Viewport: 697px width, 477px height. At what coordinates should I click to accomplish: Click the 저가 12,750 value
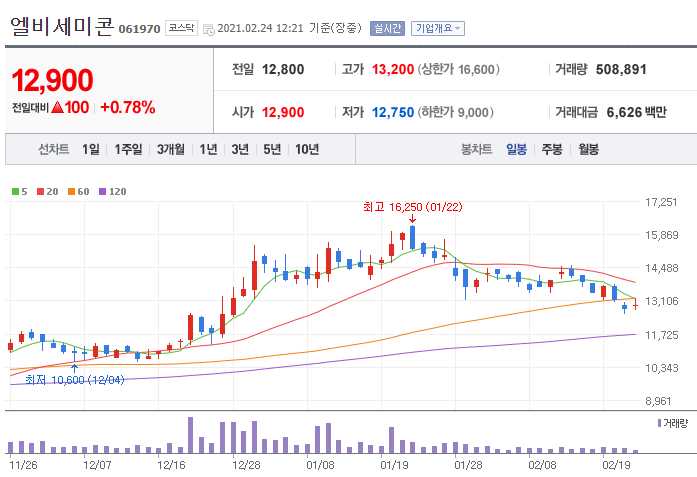(x=393, y=112)
